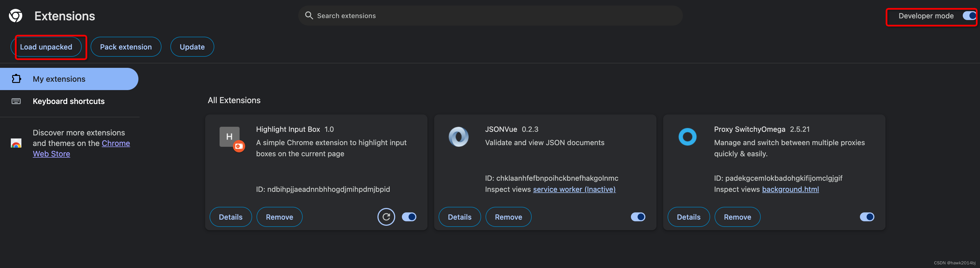The image size is (980, 268).
Task: Focus the Search extensions field
Action: click(x=490, y=16)
